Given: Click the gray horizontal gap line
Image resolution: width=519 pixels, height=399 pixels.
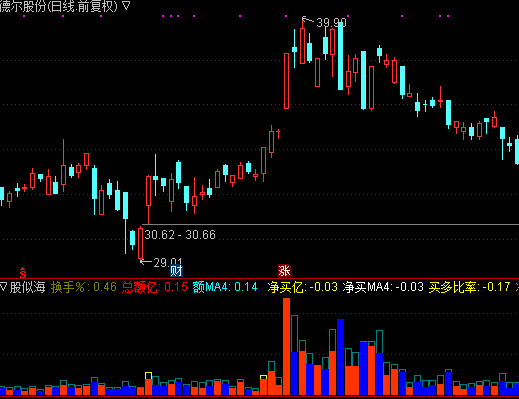Looking at the screenshot, I should (x=330, y=224).
